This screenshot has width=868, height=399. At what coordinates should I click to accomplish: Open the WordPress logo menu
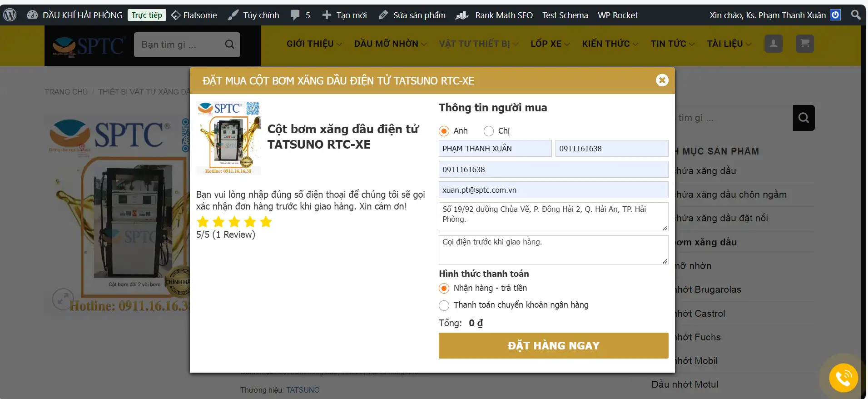(10, 15)
